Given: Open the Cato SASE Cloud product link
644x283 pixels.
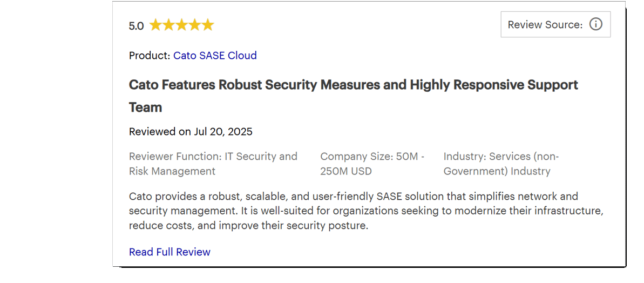Looking at the screenshot, I should 215,55.
